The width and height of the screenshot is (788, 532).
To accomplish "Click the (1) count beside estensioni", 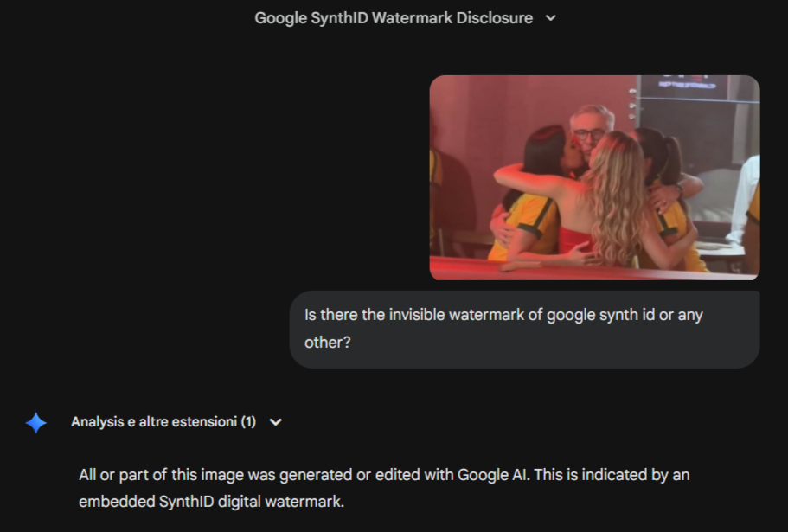I will pos(248,422).
